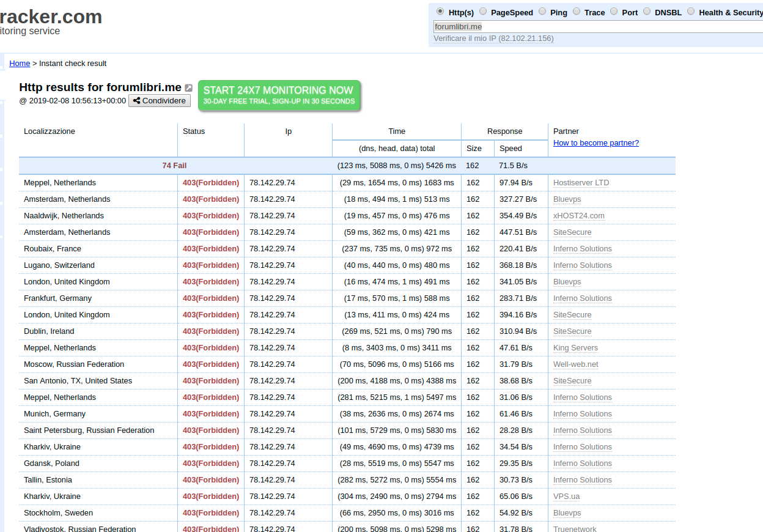The width and height of the screenshot is (763, 532).
Task: Open How to become partner link
Action: pos(596,143)
